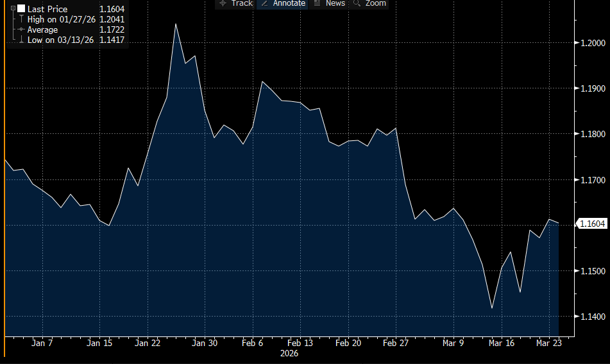The height and width of the screenshot is (364, 610).
Task: Click the legend value 1.2041
Action: pyautogui.click(x=112, y=19)
